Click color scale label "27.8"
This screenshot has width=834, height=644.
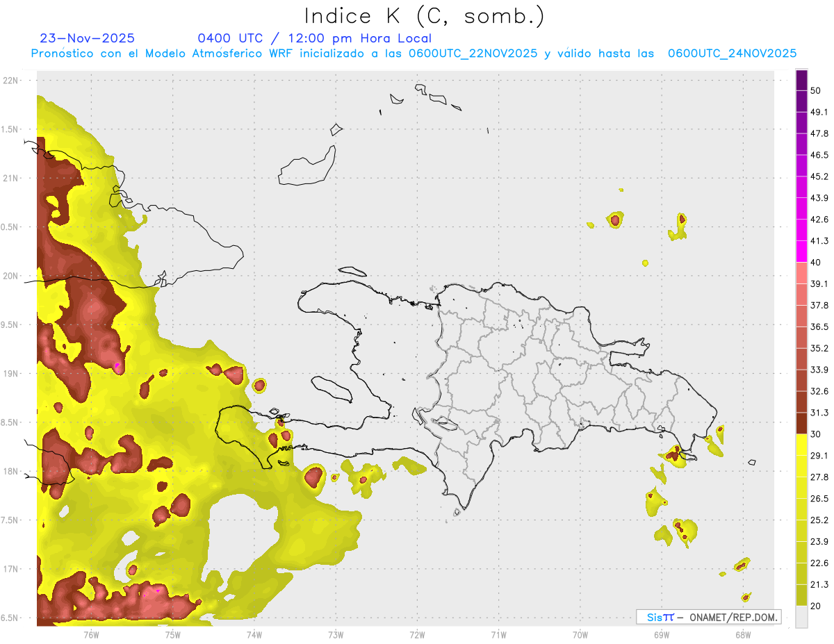pos(819,477)
